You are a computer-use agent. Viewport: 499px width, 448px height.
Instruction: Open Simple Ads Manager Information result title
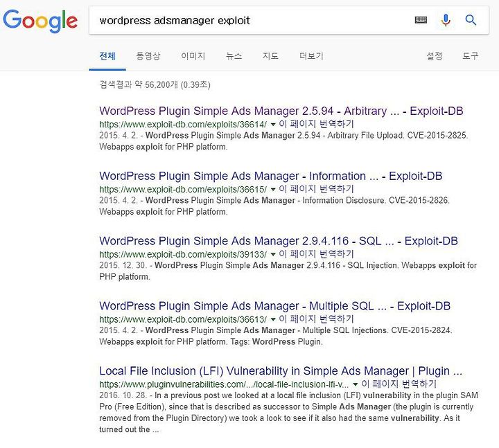click(x=270, y=176)
